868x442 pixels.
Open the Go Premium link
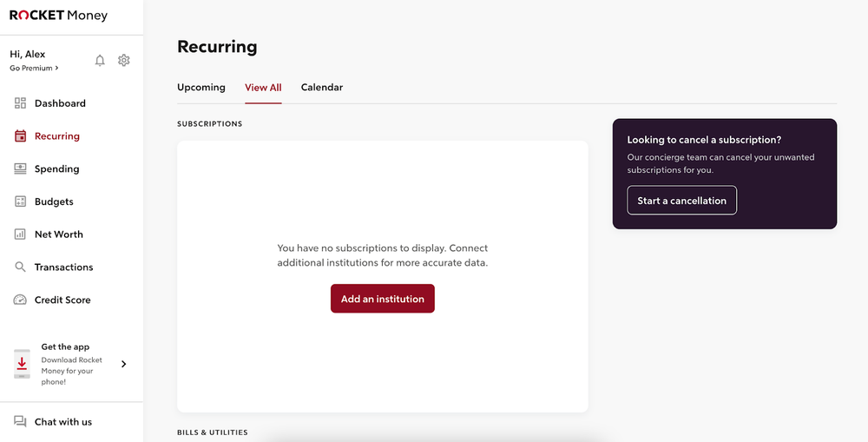35,68
